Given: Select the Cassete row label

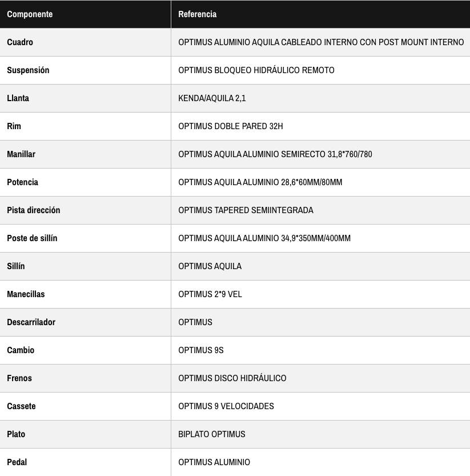Looking at the screenshot, I should coord(21,406).
